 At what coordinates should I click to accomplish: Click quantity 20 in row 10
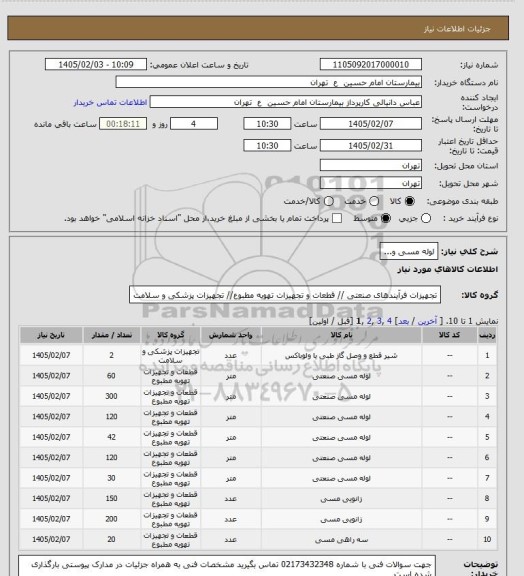click(x=111, y=539)
